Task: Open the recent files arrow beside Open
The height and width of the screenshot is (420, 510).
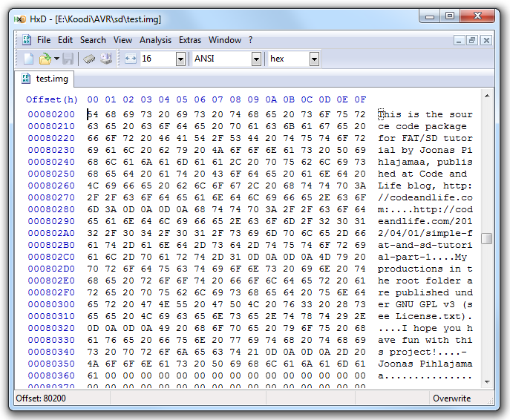Action: coord(56,59)
